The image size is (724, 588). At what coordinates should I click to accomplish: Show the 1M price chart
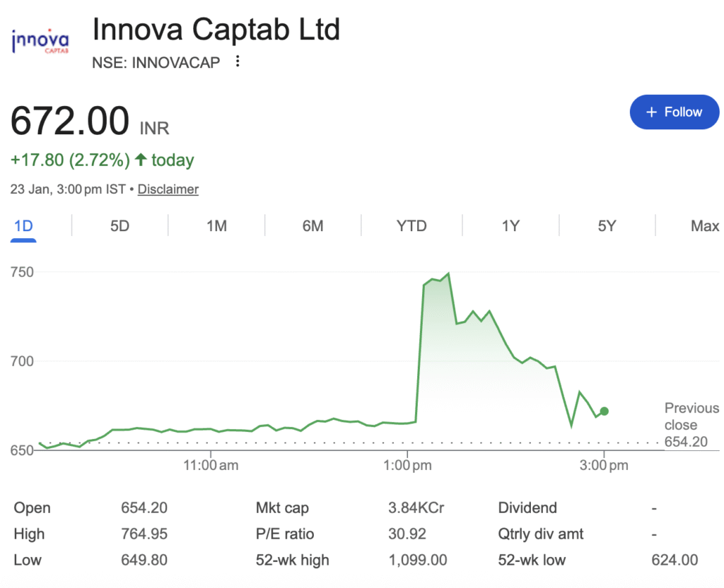(216, 226)
